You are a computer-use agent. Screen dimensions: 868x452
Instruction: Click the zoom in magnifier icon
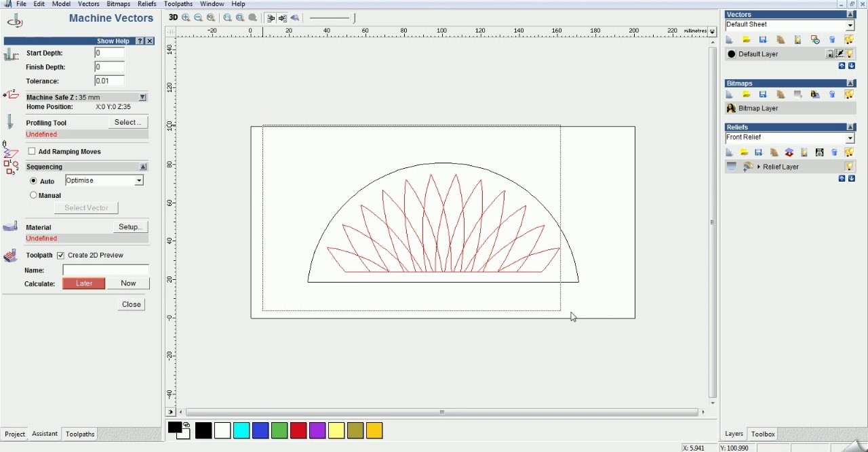(186, 18)
